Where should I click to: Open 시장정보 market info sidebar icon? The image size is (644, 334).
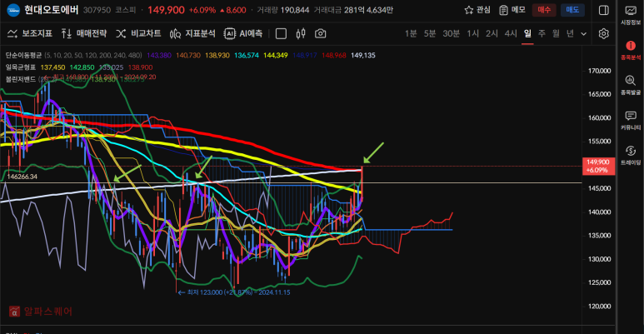coord(631,16)
